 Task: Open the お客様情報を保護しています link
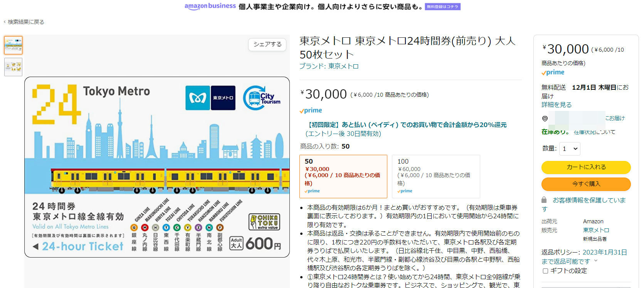583,204
